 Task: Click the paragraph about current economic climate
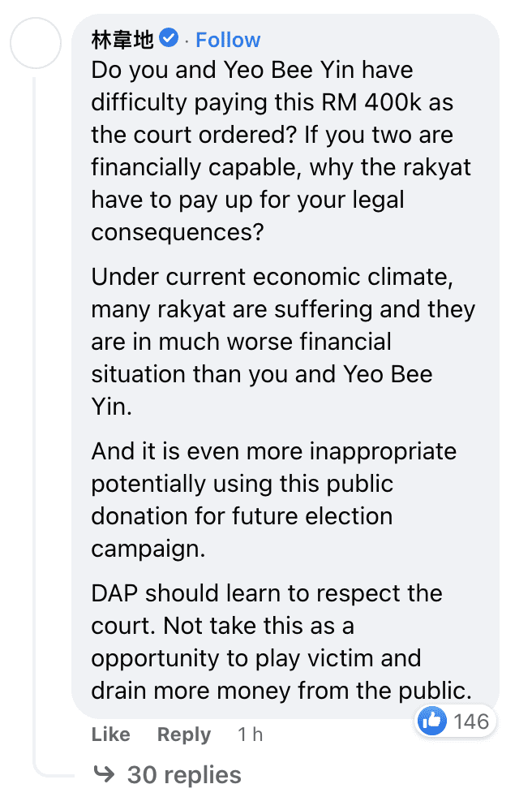[x=281, y=341]
